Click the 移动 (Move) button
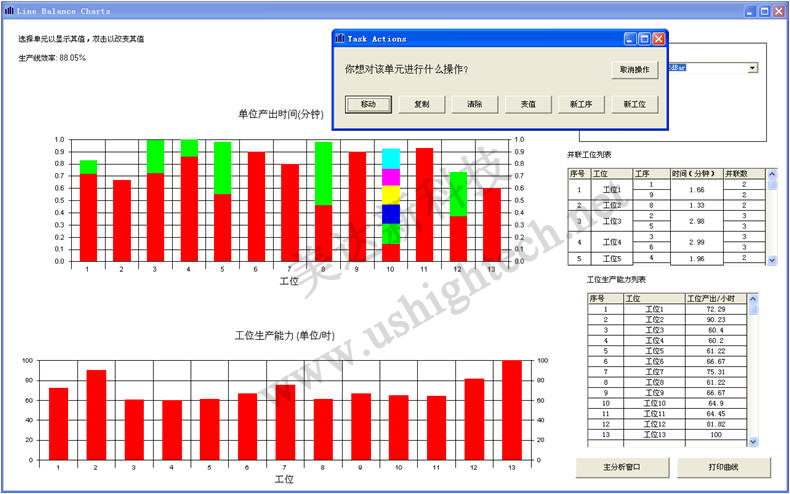 368,104
